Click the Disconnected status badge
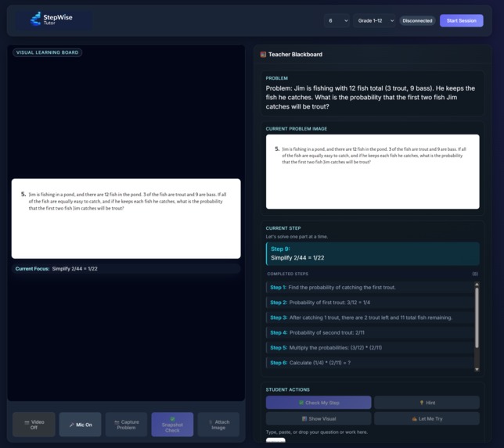Viewport: 504px width, 448px height. tap(417, 20)
